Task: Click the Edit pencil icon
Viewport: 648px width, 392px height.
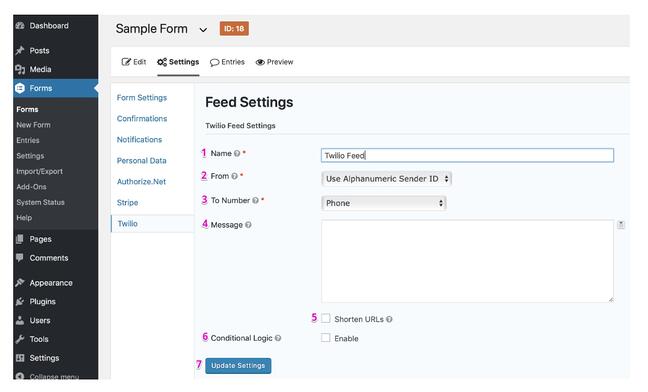Action: [x=126, y=62]
